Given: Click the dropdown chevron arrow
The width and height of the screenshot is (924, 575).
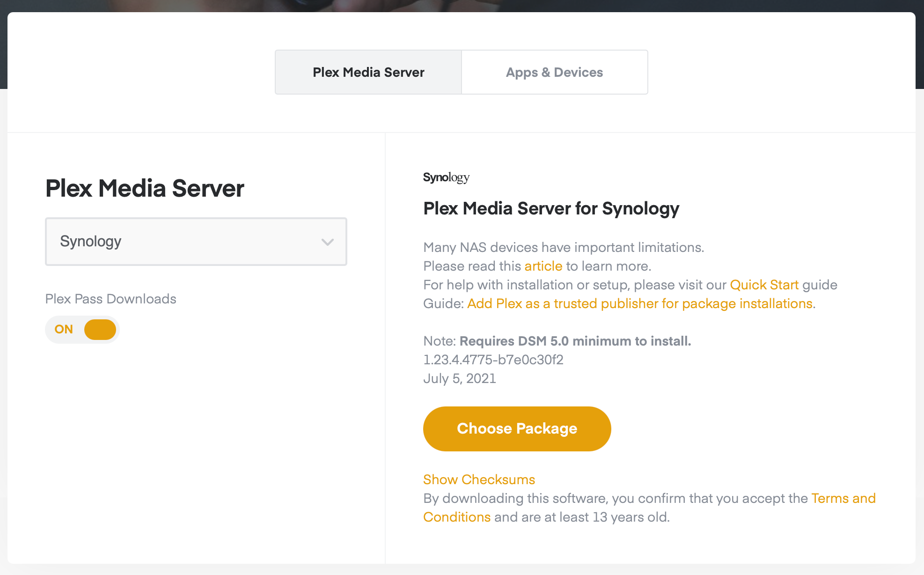Looking at the screenshot, I should (328, 242).
